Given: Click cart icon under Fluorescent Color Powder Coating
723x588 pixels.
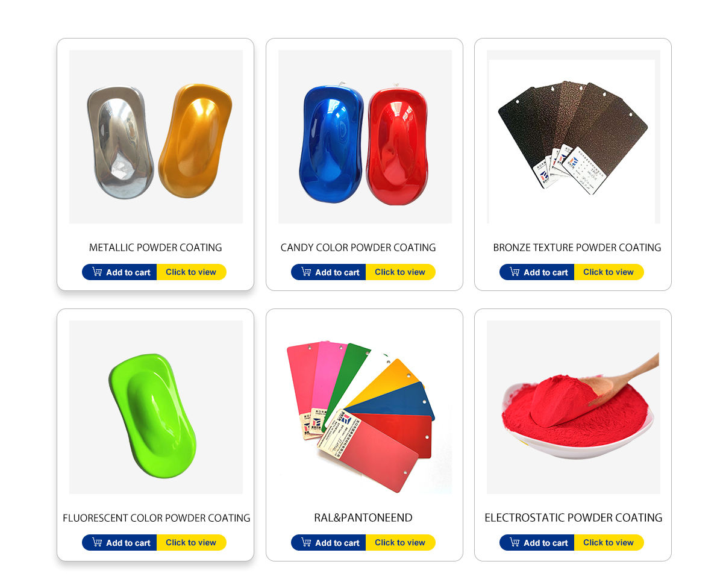Looking at the screenshot, I should (97, 542).
